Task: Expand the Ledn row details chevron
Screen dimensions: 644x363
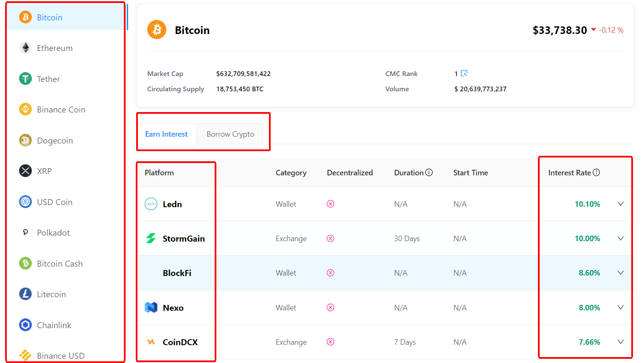Action: click(x=621, y=204)
